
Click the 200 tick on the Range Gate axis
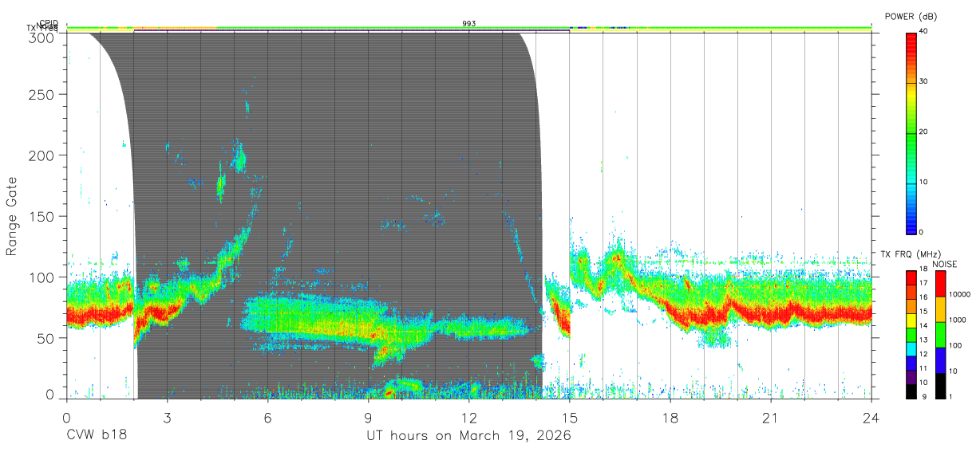(x=43, y=154)
